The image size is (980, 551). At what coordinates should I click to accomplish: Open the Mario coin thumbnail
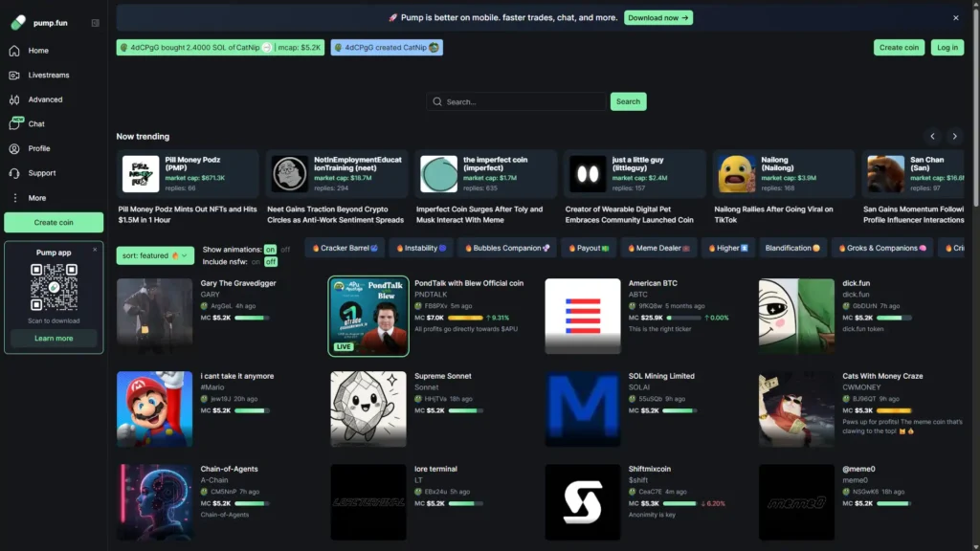point(154,409)
